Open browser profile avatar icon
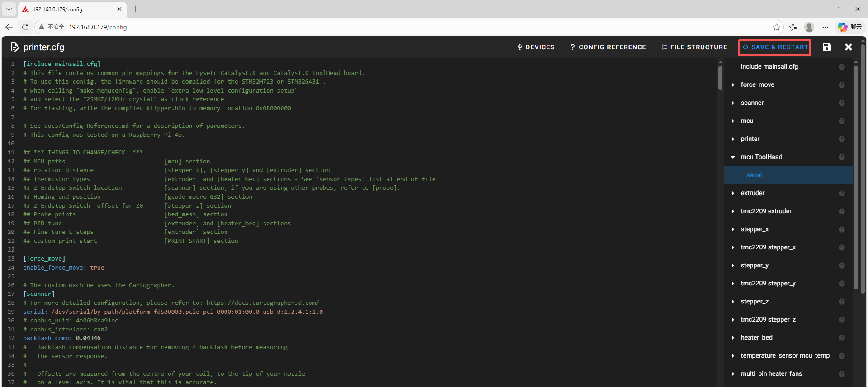 [809, 27]
